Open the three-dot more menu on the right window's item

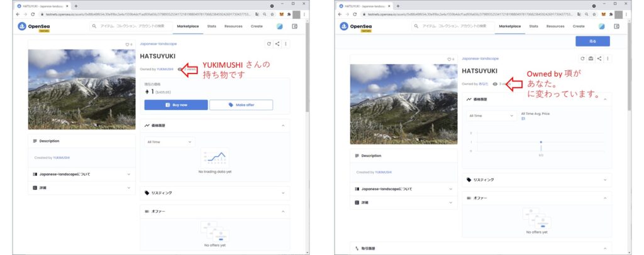608,58
